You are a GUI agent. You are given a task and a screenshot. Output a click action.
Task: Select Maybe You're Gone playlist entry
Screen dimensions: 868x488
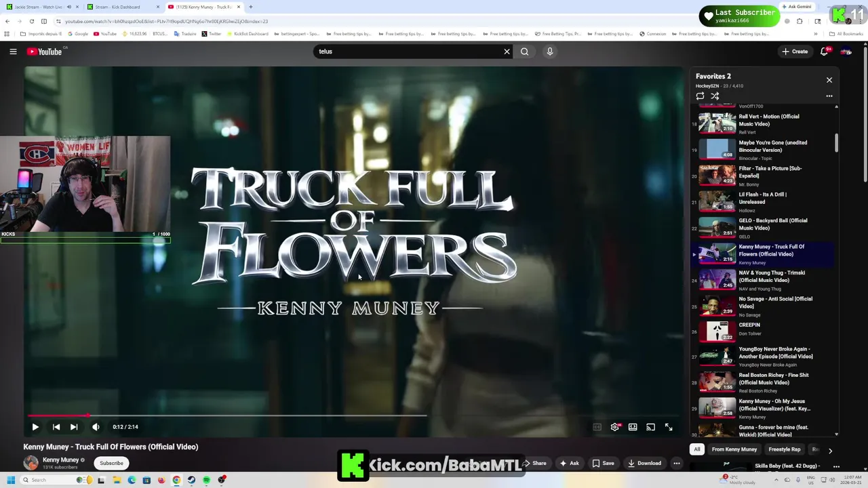(763, 150)
